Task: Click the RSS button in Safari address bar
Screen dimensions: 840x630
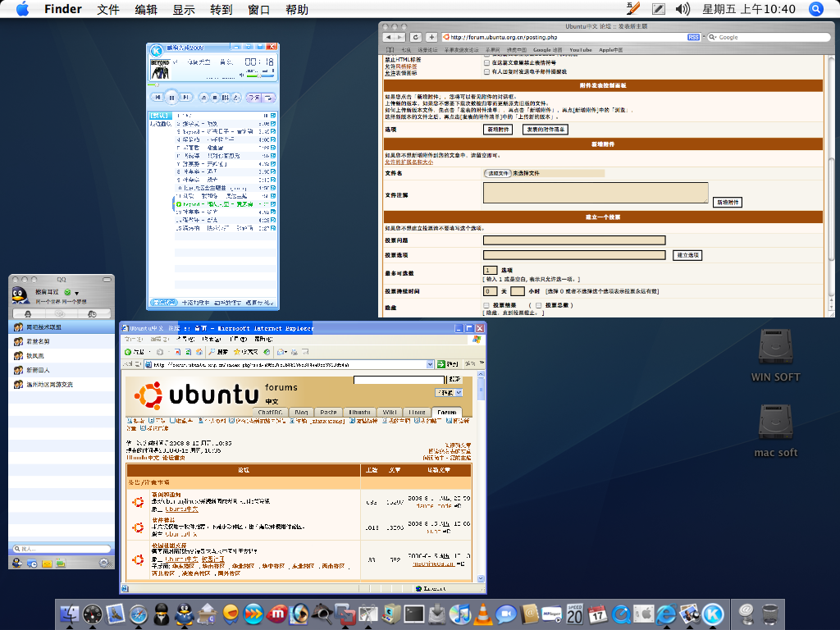Action: [693, 37]
